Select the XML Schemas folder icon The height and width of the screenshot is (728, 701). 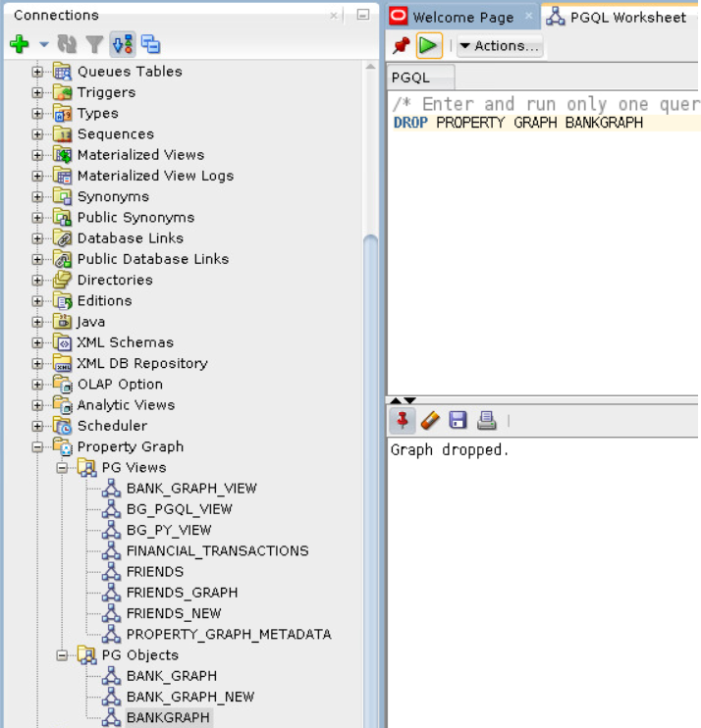pos(62,342)
